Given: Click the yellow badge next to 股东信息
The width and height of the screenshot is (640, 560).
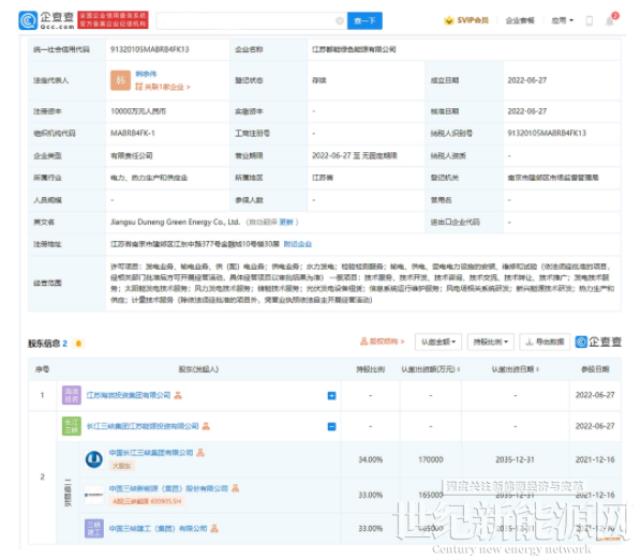Looking at the screenshot, I should click(78, 344).
